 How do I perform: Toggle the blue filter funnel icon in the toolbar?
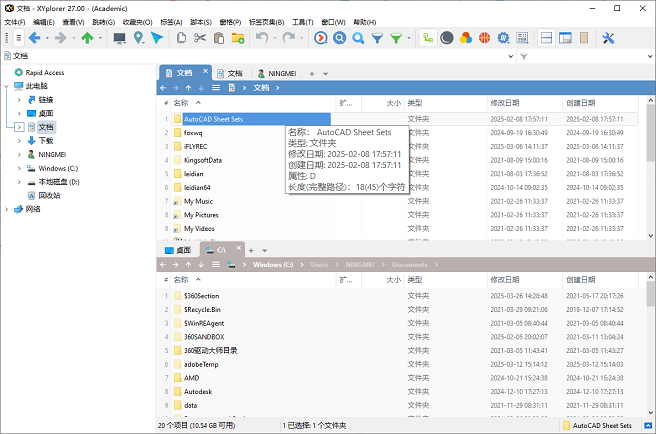coord(378,38)
